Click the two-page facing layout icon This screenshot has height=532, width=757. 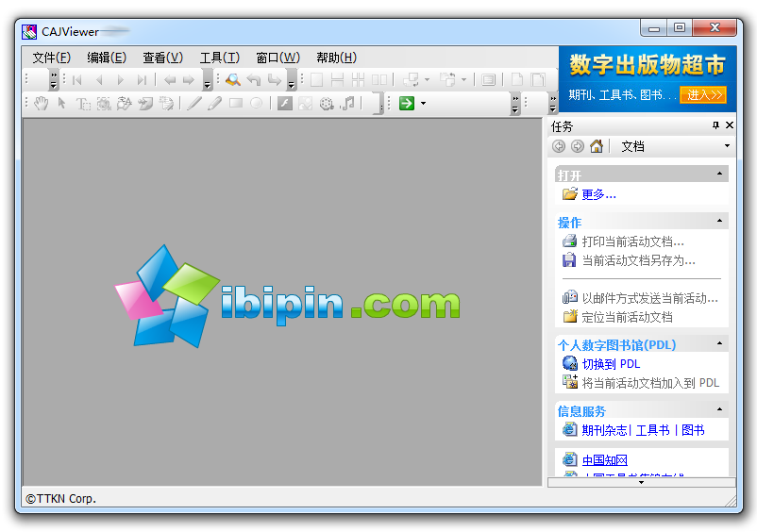coord(379,79)
